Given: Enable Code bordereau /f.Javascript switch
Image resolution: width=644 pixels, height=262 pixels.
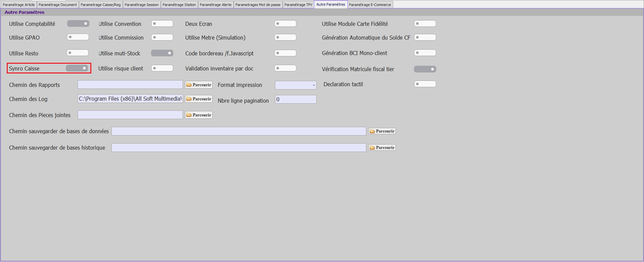Looking at the screenshot, I should tap(285, 53).
